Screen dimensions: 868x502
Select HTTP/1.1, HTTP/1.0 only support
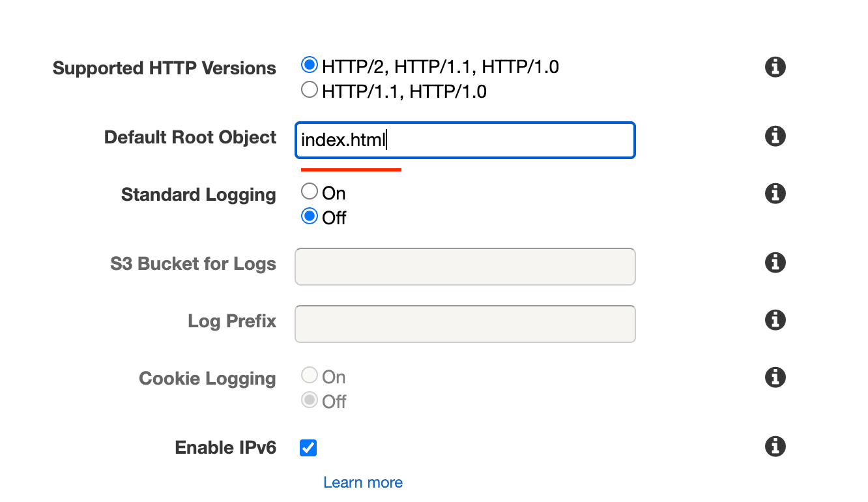tap(310, 89)
